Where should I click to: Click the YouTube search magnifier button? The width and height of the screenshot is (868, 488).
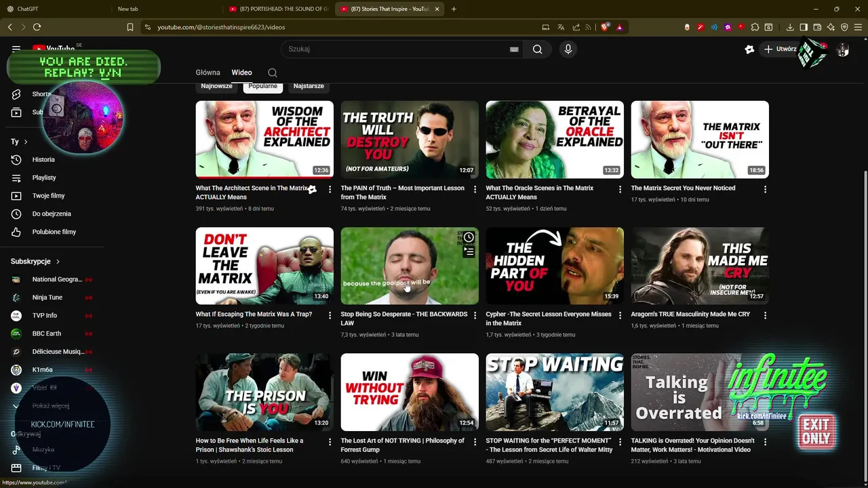click(x=537, y=49)
